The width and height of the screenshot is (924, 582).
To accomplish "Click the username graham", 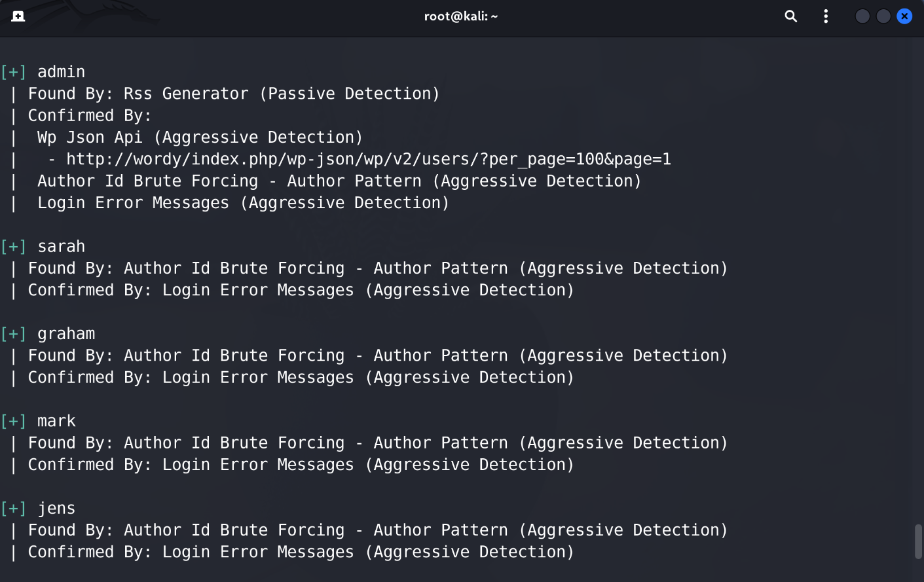I will [66, 334].
